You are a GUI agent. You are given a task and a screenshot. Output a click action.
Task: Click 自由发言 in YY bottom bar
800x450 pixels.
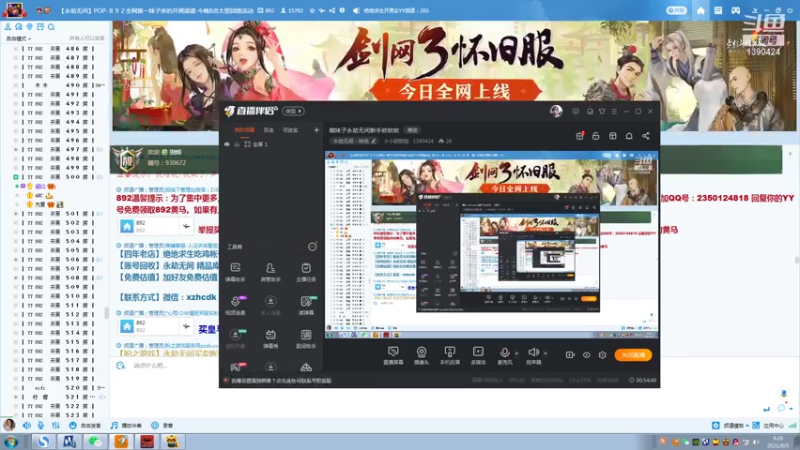[x=85, y=425]
